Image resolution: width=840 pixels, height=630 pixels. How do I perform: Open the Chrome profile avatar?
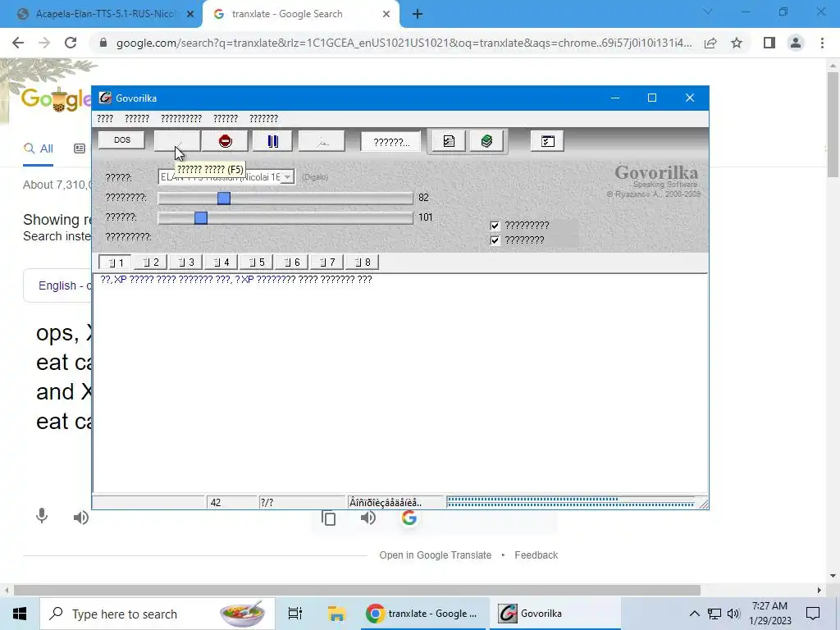click(796, 43)
